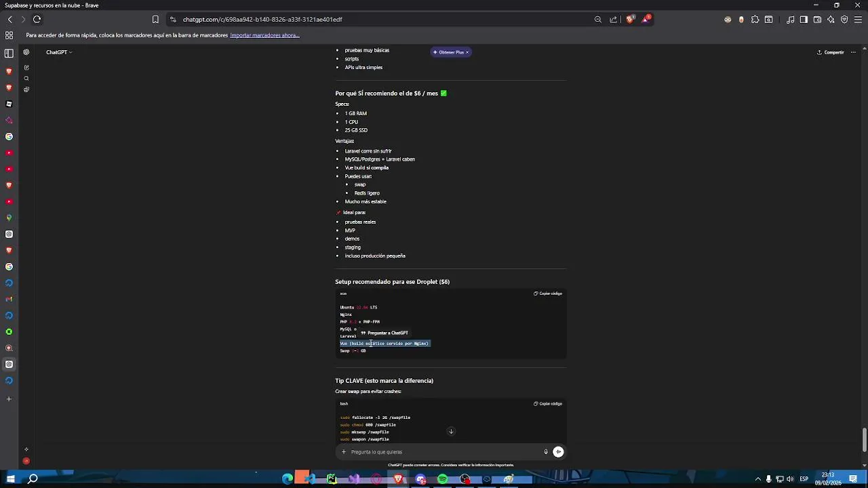Open Brave Shields lion icon
The height and width of the screenshot is (488, 868).
click(630, 20)
